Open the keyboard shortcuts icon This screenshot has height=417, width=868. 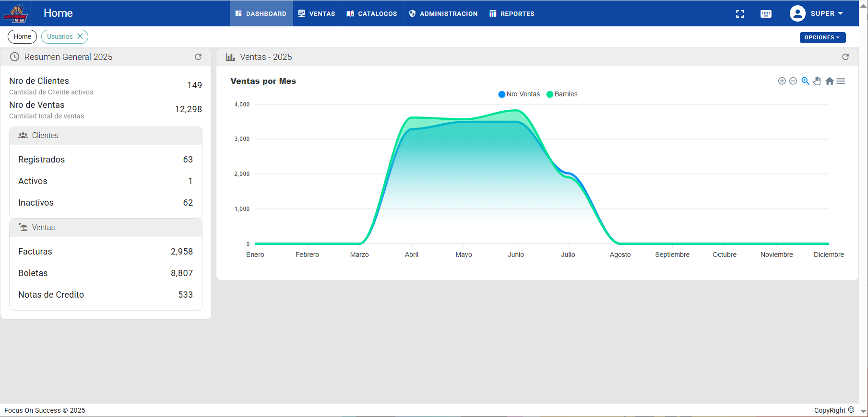click(x=766, y=14)
